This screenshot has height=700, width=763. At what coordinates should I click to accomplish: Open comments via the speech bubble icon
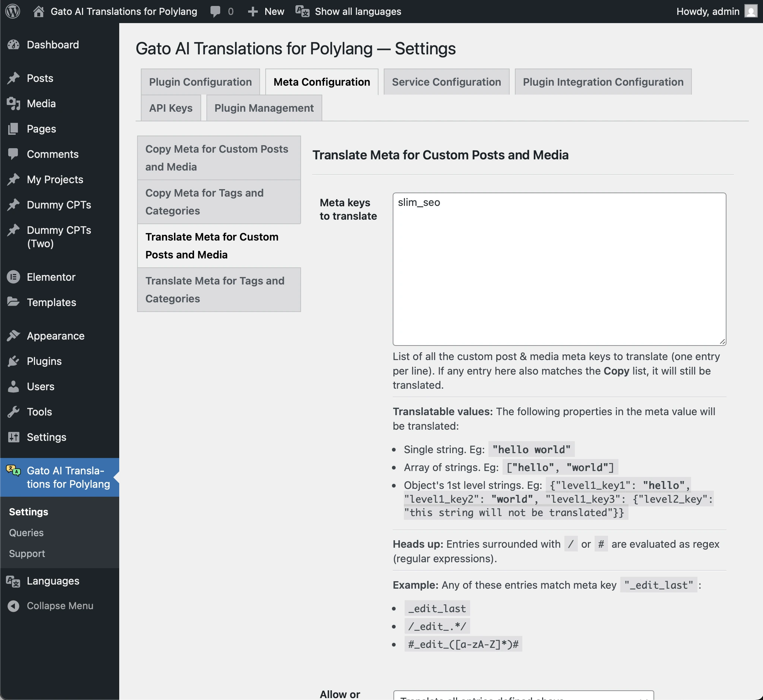pyautogui.click(x=215, y=12)
